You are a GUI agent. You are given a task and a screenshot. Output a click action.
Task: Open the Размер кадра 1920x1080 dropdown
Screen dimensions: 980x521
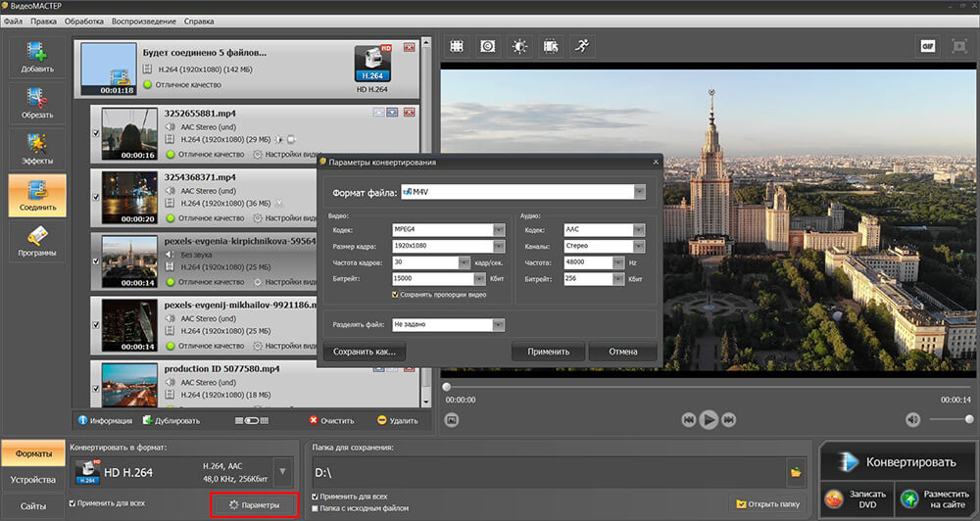[x=499, y=246]
